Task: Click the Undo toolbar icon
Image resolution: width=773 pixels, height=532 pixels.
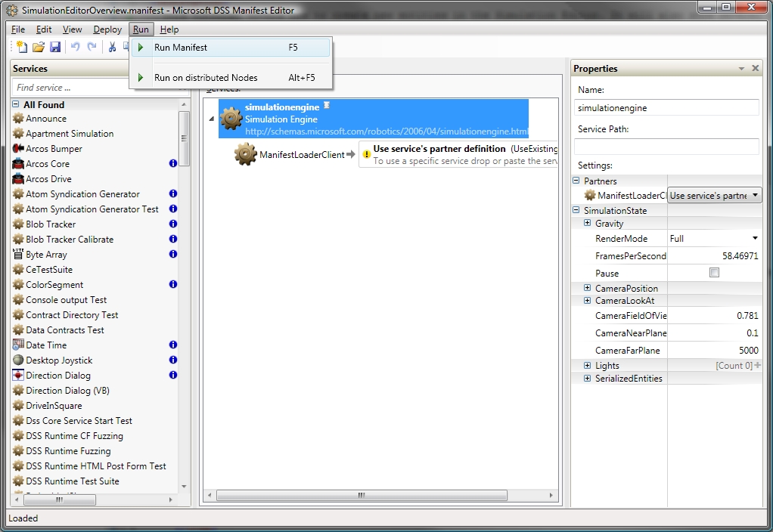Action: [75, 47]
